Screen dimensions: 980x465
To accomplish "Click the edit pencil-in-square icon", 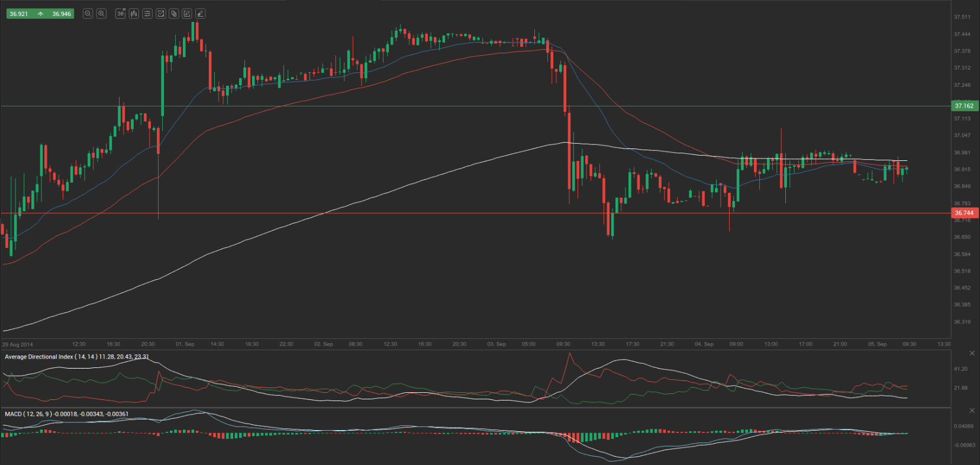I will click(x=187, y=14).
